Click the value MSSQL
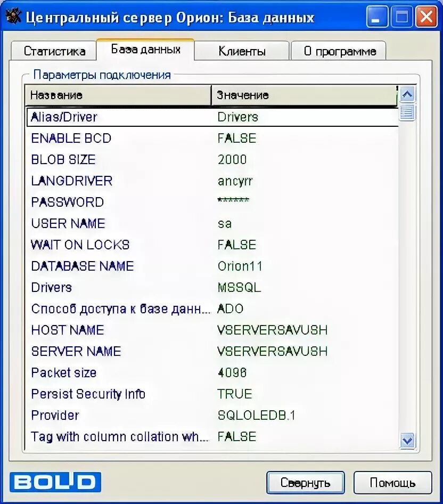 pos(239,287)
